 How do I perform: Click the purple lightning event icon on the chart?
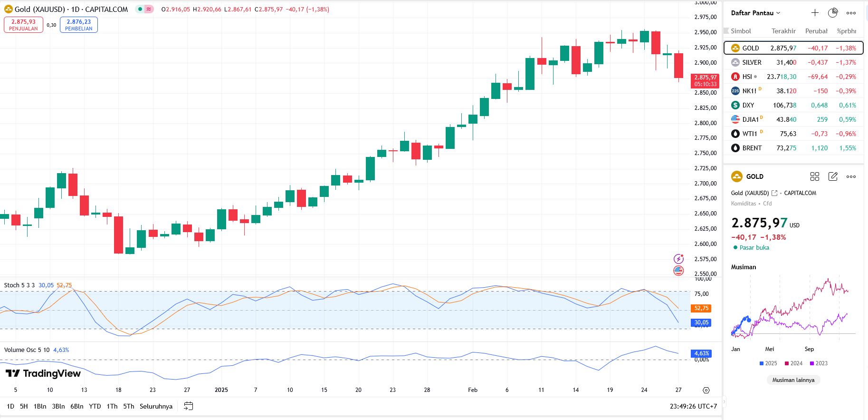679,259
